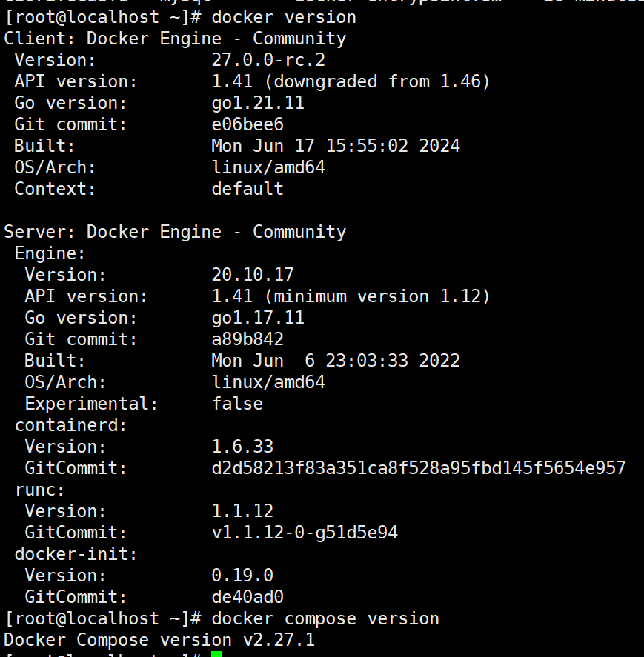Click the 'Server: Docker Engine - Community' heading
Image resolution: width=644 pixels, height=657 pixels.
pyautogui.click(x=175, y=232)
